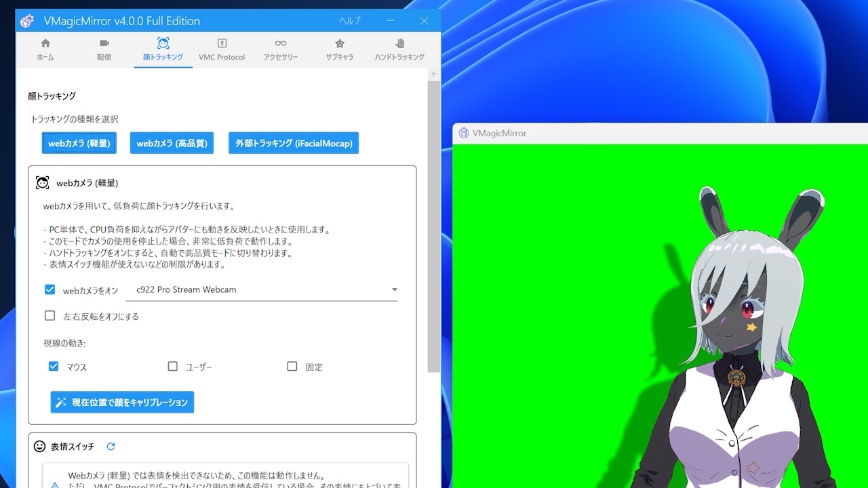Click the 視線の動き: label
Image resolution: width=868 pixels, height=488 pixels.
point(64,343)
